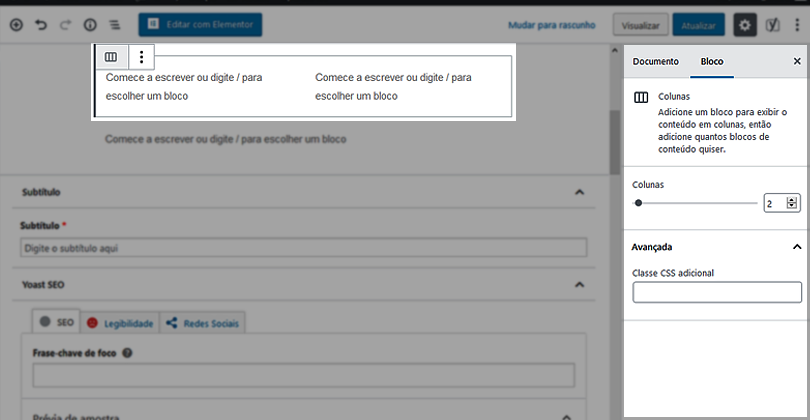Select the SEO tab in Yoast
Image resolution: width=810 pixels, height=420 pixels.
click(x=56, y=322)
